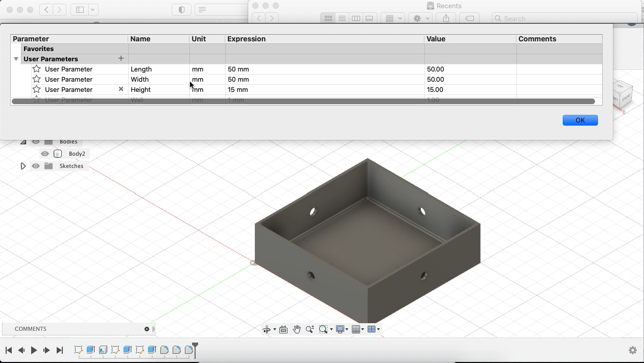Open Orbit type dropdown arrow
Viewport: 644px width, 363px height.
pos(275,329)
